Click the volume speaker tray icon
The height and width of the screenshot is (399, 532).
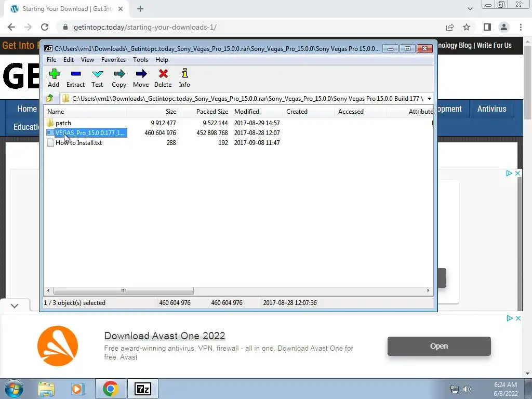tap(467, 389)
